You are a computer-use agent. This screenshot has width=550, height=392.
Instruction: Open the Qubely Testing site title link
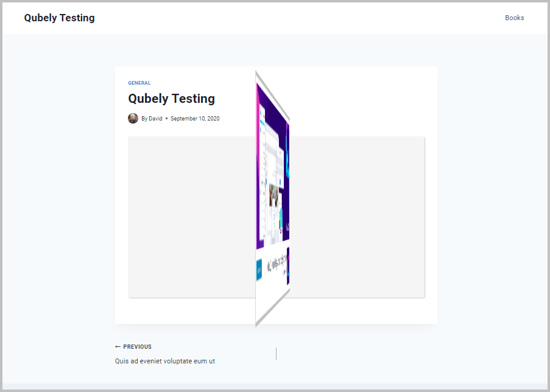pyautogui.click(x=59, y=18)
